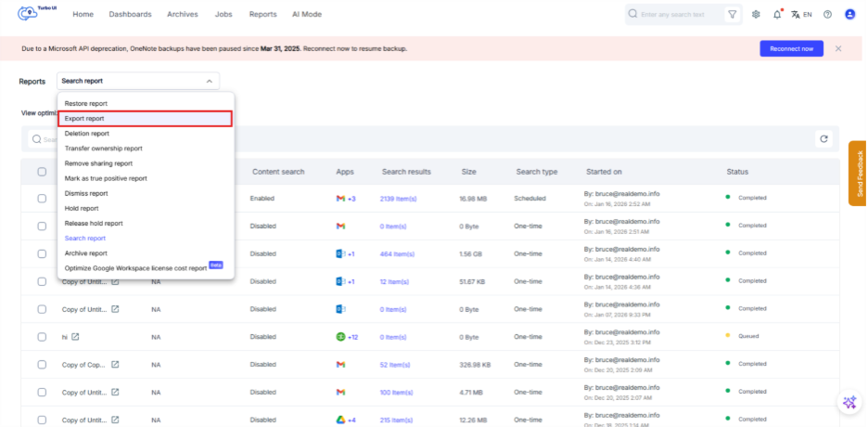Image resolution: width=868 pixels, height=427 pixels.
Task: Check the checkbox for the 'hi' row
Action: tap(42, 336)
